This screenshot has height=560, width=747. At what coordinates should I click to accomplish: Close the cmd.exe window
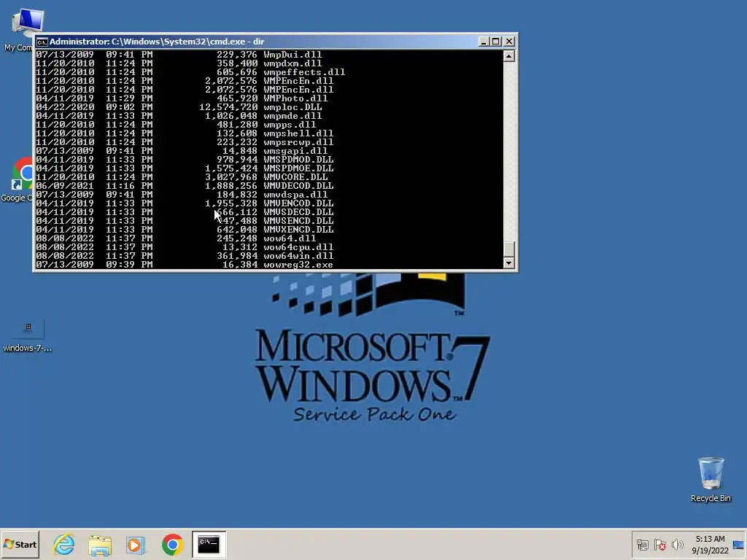pos(508,42)
